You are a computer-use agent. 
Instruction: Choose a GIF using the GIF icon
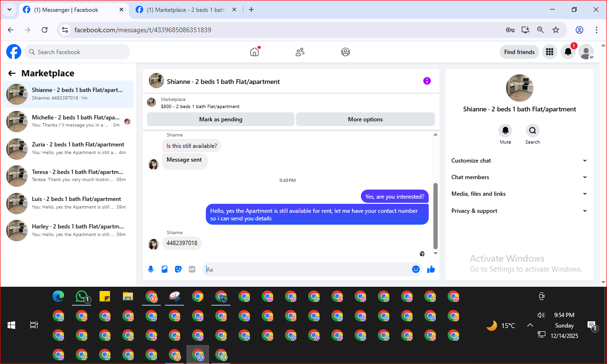[x=192, y=269]
